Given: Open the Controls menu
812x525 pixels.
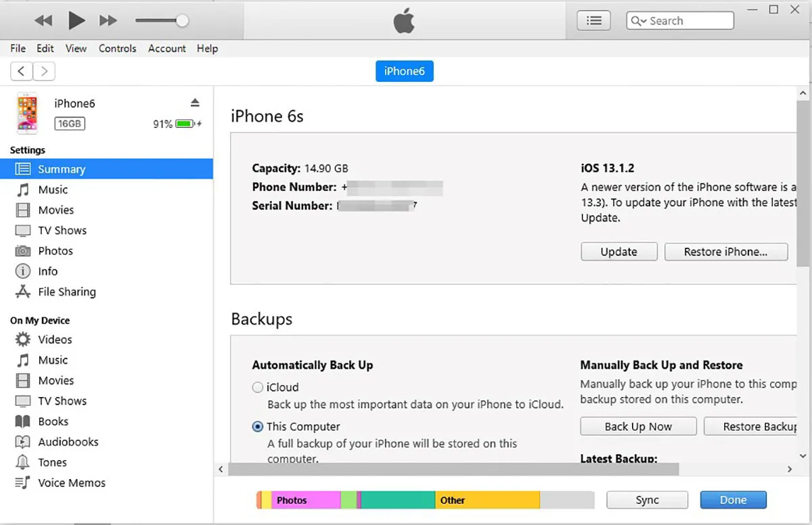Looking at the screenshot, I should click(117, 48).
